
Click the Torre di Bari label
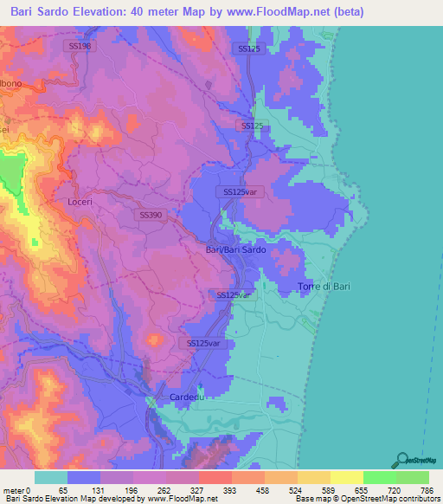(x=324, y=287)
